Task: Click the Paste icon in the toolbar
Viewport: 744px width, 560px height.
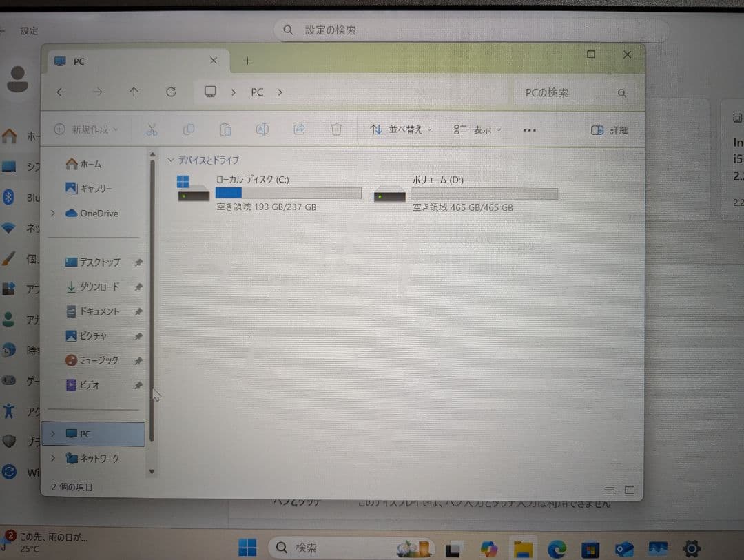Action: coord(225,129)
